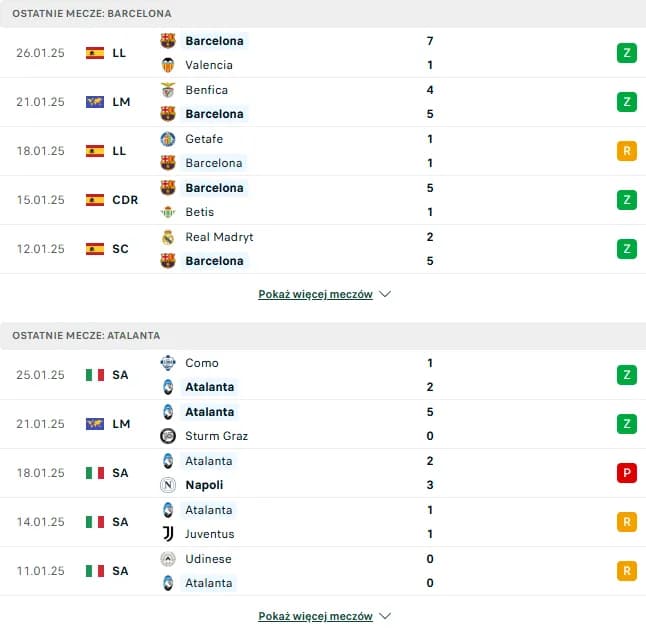Click the Benfica club crest icon

pos(168,90)
